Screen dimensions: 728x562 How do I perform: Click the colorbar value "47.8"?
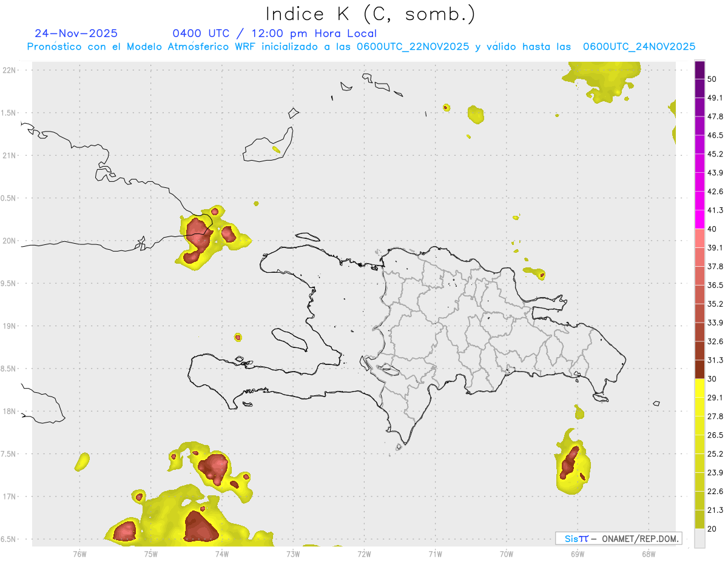[x=715, y=116]
